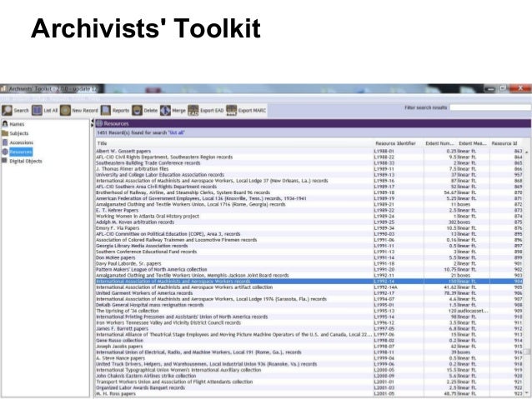Select Don McKee papers row

(x=309, y=257)
